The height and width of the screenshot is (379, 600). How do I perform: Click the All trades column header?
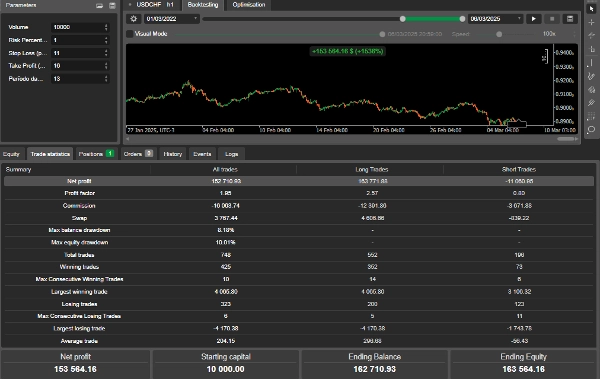225,169
